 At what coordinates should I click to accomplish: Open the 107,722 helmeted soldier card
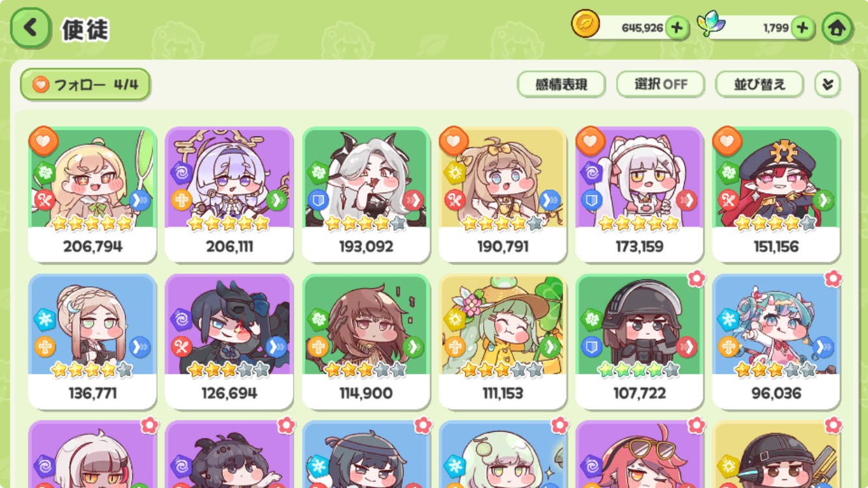point(639,341)
